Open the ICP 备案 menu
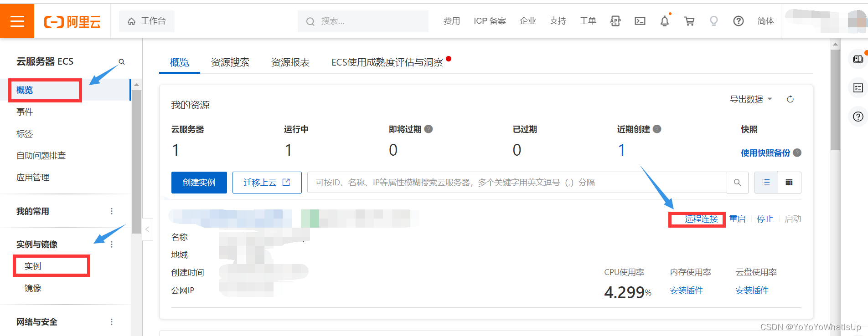Screen dimensions: 868x336 coord(490,21)
